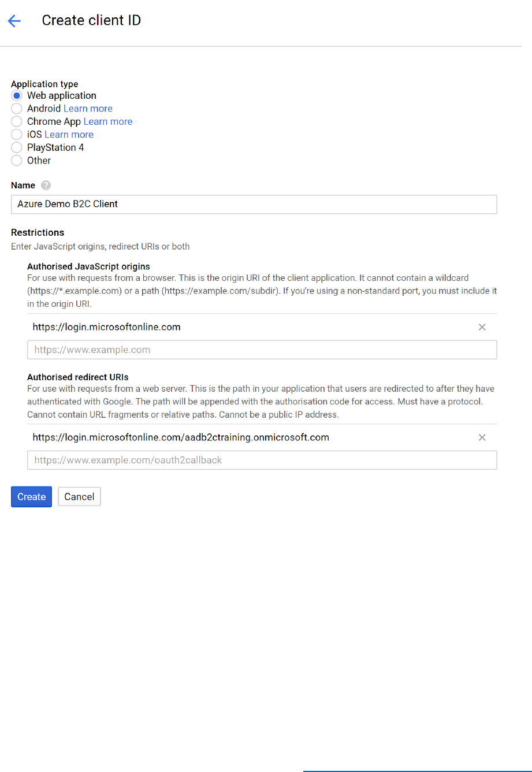This screenshot has width=532, height=772.
Task: Focus the Name text field
Action: click(254, 204)
